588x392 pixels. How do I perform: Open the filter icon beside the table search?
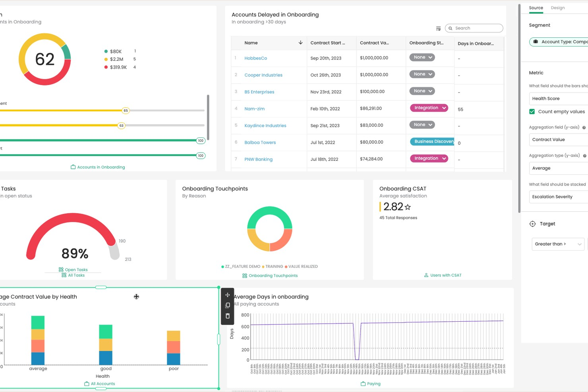[438, 28]
